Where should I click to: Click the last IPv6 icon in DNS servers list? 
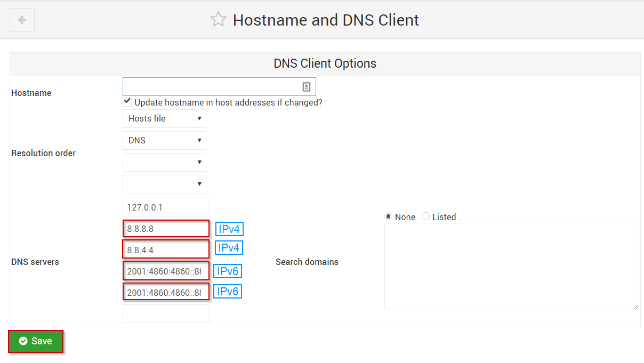228,291
